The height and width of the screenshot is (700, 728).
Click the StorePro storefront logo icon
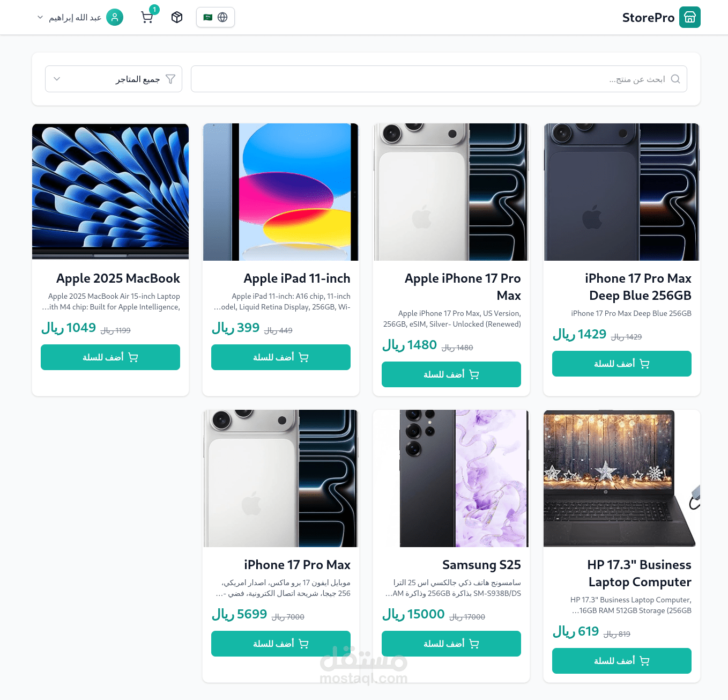coord(689,17)
